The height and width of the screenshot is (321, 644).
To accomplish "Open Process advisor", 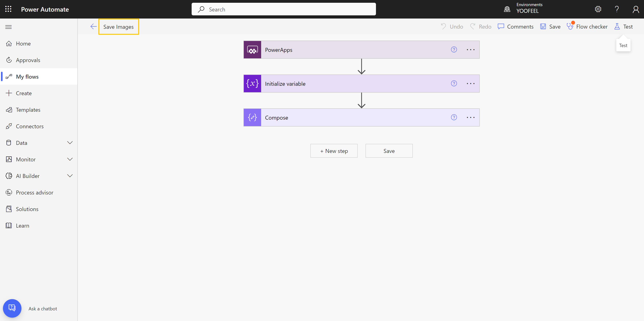I will click(39, 192).
